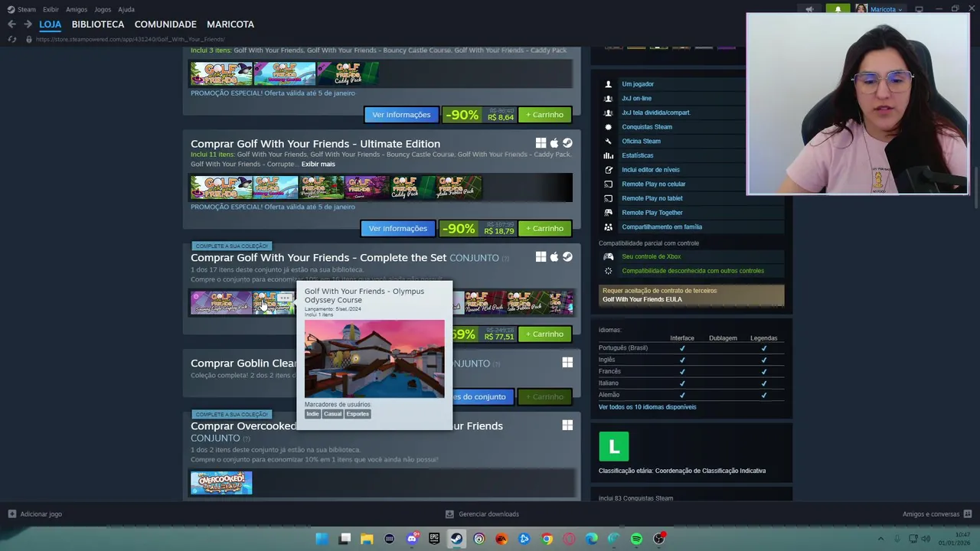Add Complete the Set R$ 77,51 to Carrinho
Viewport: 980px width, 551px height.
point(544,334)
